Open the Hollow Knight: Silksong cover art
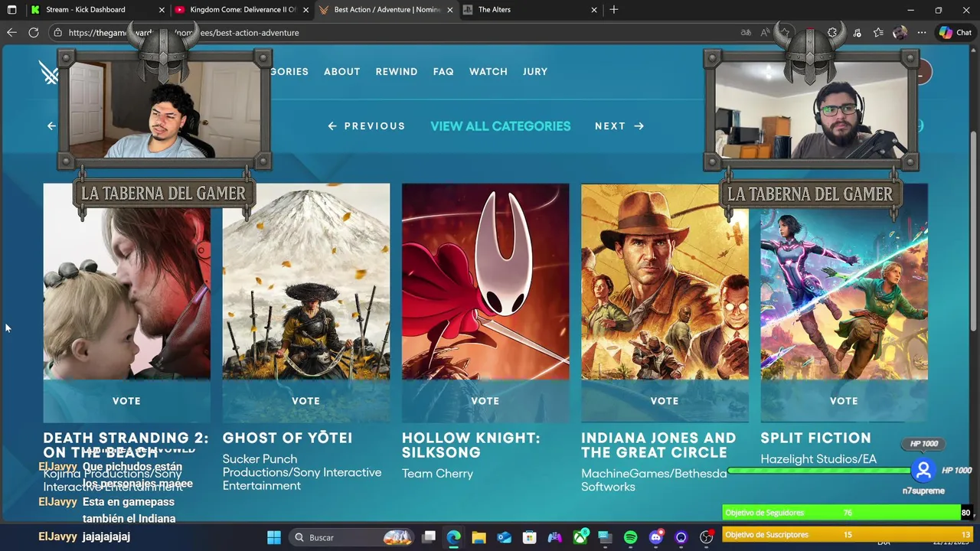Screen dimensions: 980x551 [x=485, y=282]
